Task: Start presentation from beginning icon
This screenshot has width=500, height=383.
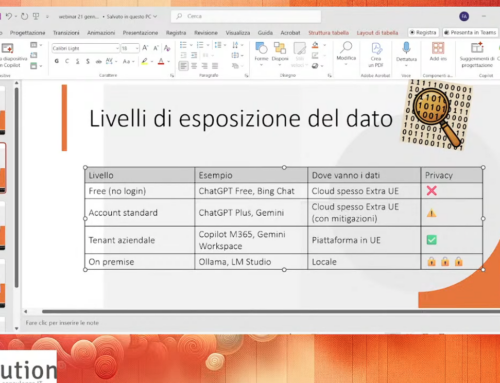Action: click(x=36, y=16)
